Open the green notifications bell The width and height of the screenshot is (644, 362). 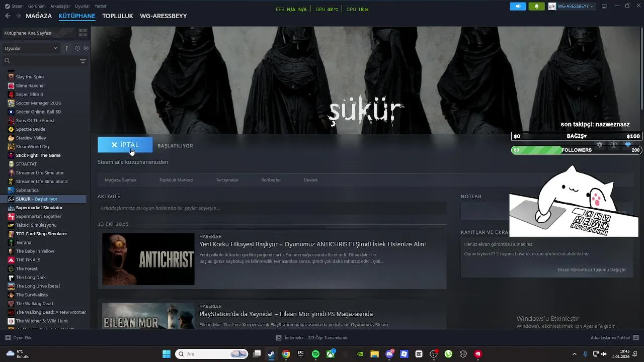[536, 7]
